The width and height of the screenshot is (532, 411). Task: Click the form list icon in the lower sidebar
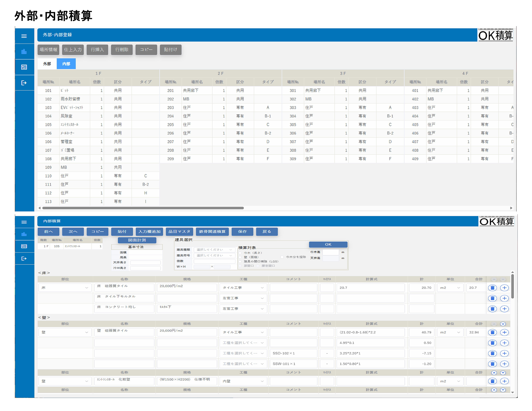click(x=24, y=246)
